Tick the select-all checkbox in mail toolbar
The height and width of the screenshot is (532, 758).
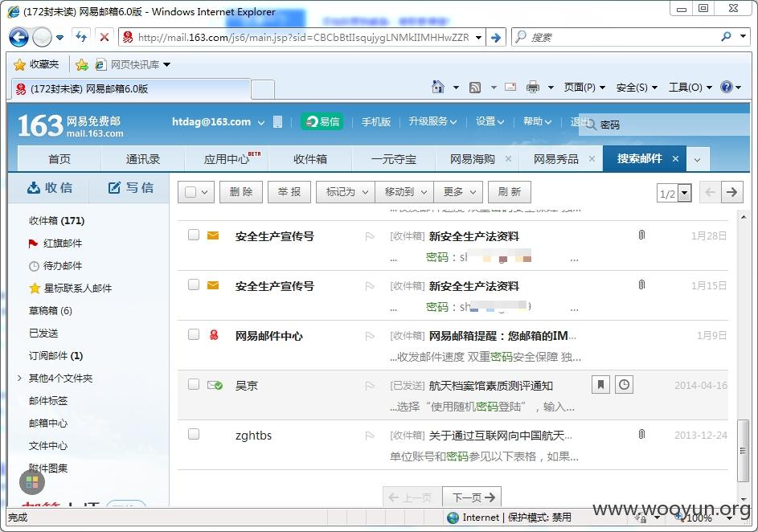(x=191, y=192)
